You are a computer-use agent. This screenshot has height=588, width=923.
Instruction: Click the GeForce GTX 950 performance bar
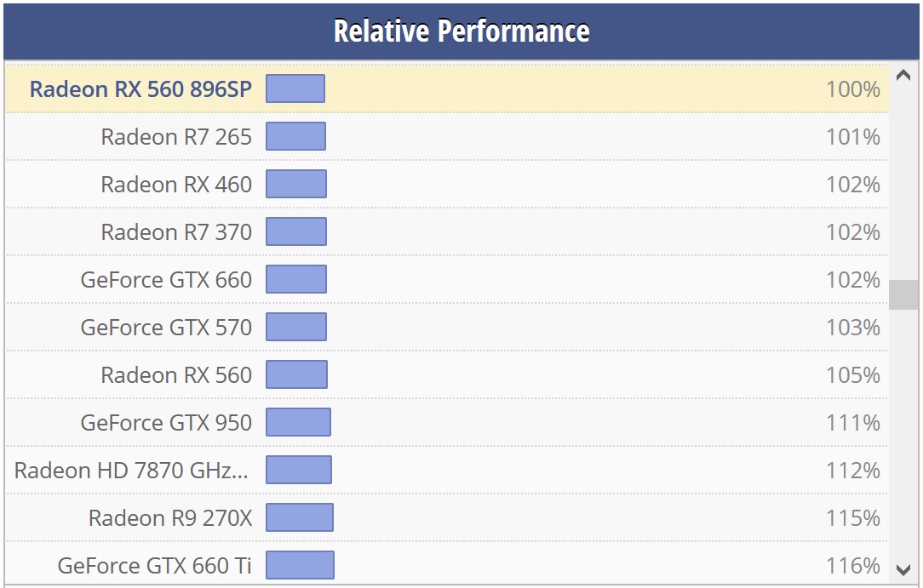tap(299, 421)
